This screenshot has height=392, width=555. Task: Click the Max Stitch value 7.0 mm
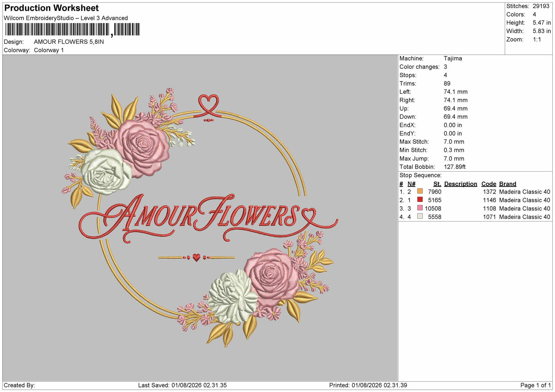454,142
